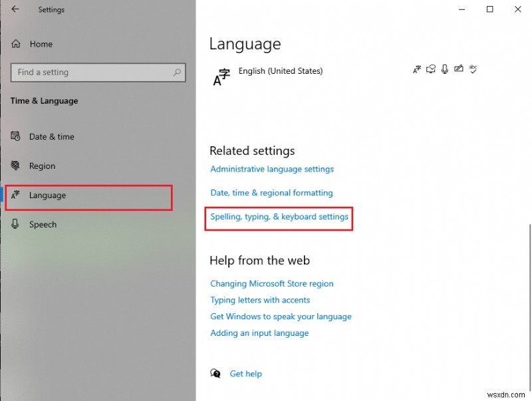The width and height of the screenshot is (532, 401).
Task: Click the Date & time clock icon
Action: coord(15,136)
